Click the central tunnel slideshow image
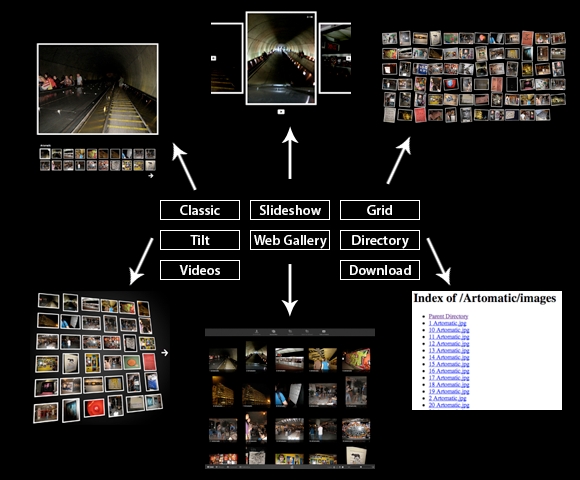The image size is (580, 480). point(281,58)
